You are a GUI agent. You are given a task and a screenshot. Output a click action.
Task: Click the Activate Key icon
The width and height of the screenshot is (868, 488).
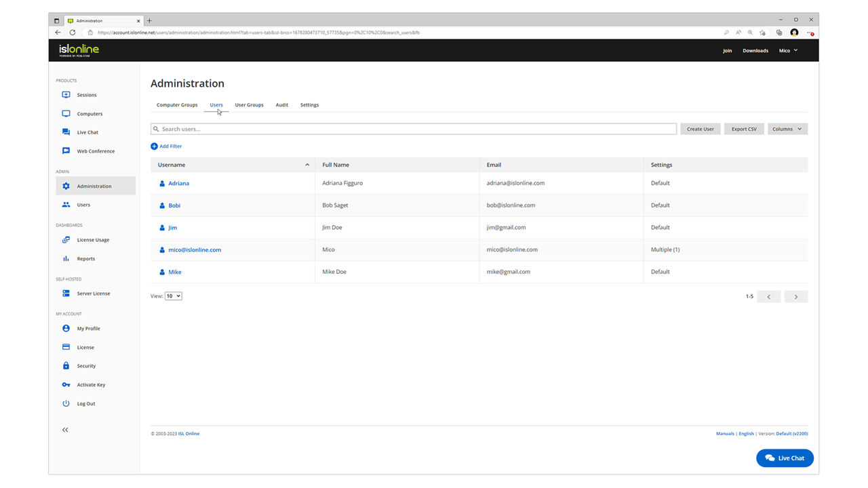[x=66, y=385]
